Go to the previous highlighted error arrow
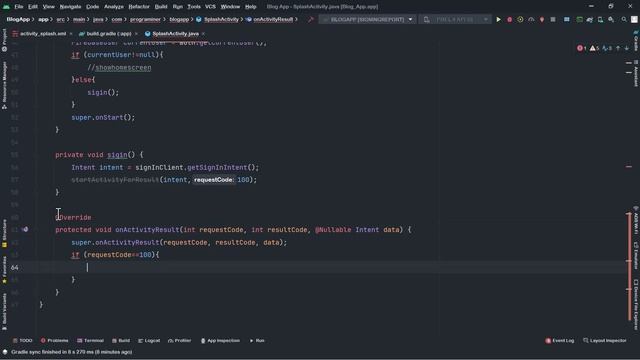640x360 pixels. (x=618, y=48)
